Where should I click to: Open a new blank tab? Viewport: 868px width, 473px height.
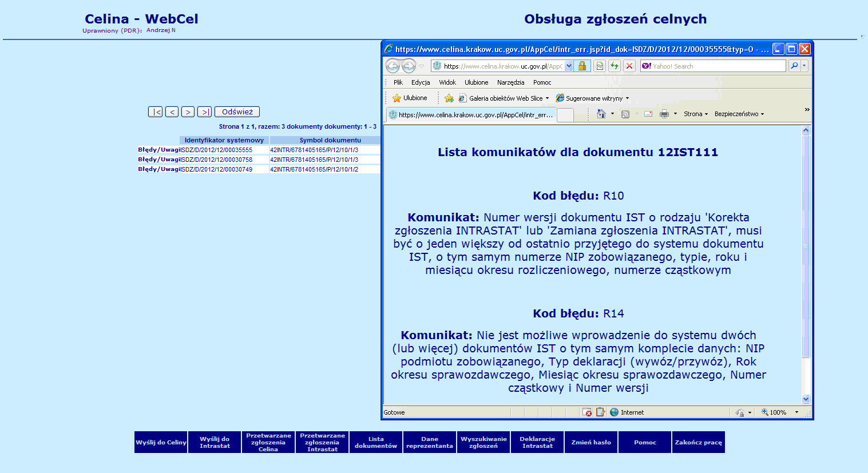565,115
